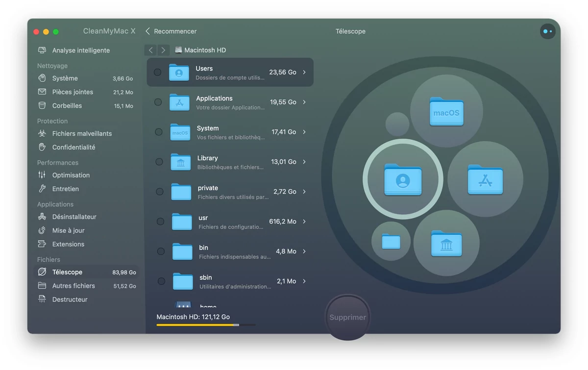The width and height of the screenshot is (588, 370).
Task: Click the Fichiers malveillants biohazard icon
Action: click(x=42, y=134)
